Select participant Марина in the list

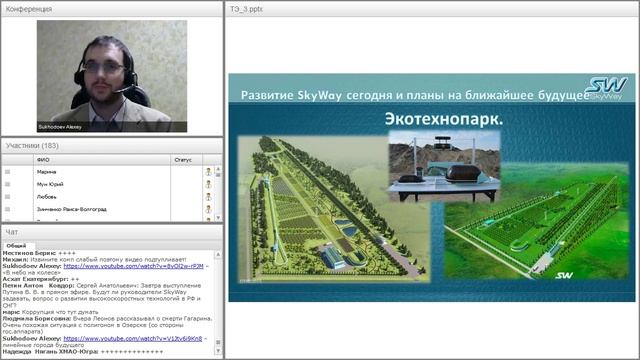[x=47, y=172]
